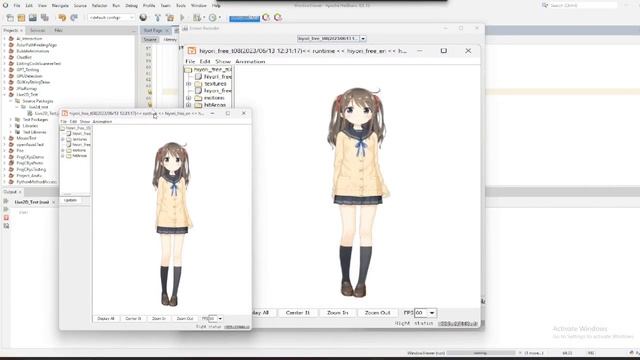Click the Profile Project clock icon

click(x=213, y=18)
